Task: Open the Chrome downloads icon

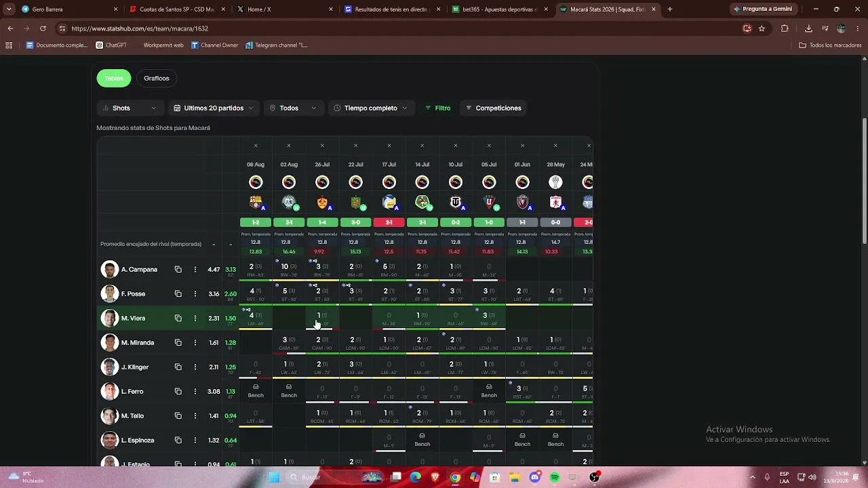Action: tap(808, 28)
